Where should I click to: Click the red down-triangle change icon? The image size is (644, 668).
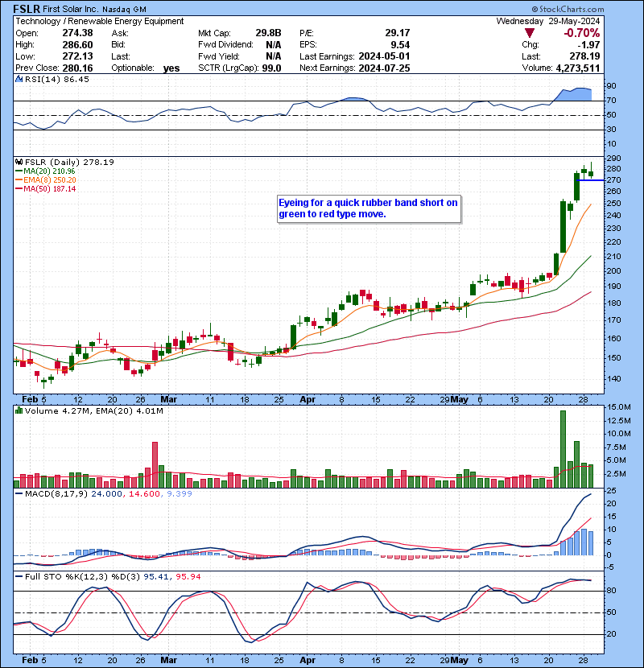(530, 33)
